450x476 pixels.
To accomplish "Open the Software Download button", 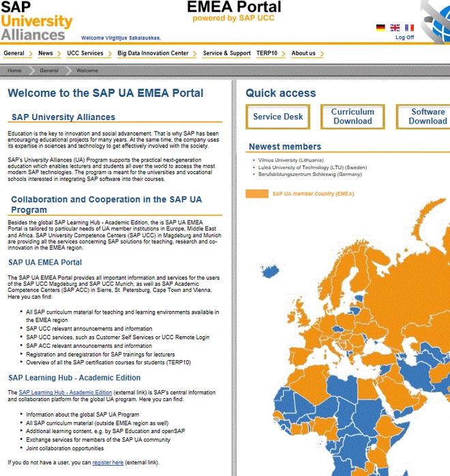I will click(x=423, y=117).
